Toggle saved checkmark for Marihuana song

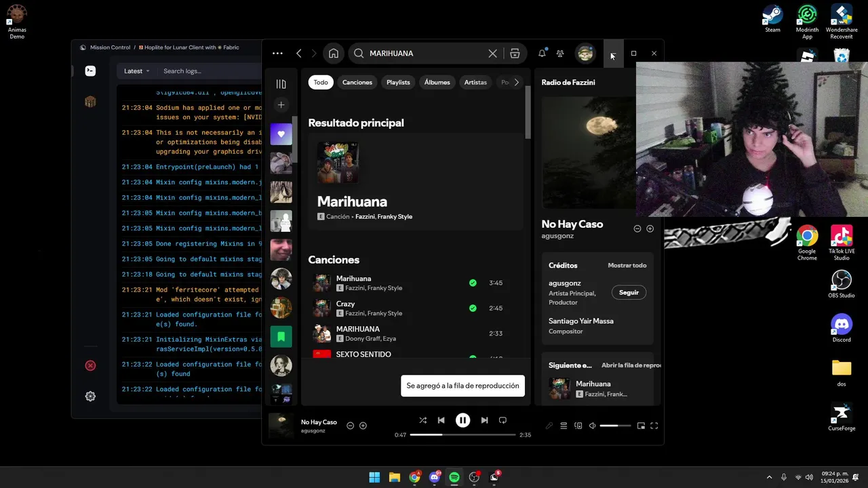point(473,283)
